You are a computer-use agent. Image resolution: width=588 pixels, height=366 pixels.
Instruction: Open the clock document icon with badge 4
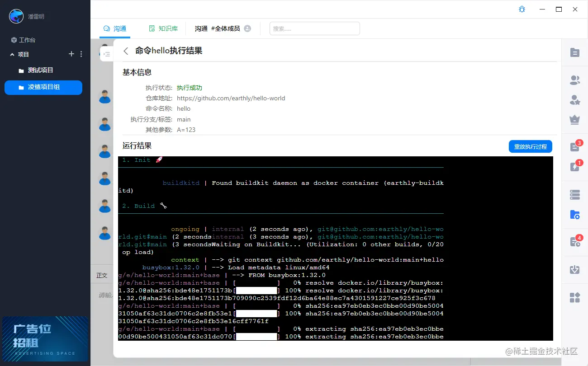(x=575, y=243)
